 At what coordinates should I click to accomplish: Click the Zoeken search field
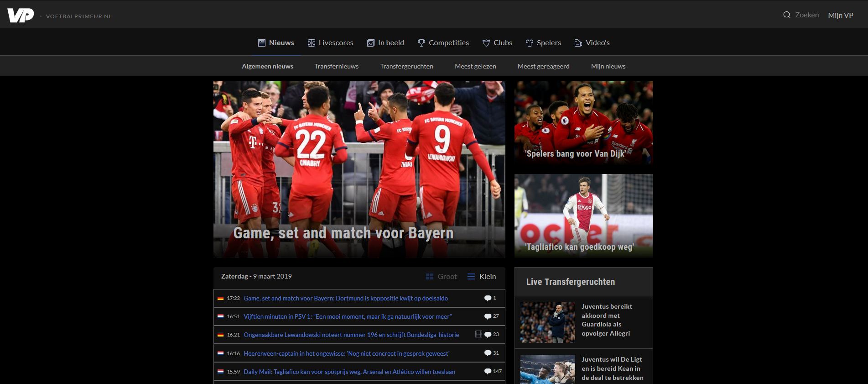click(807, 15)
